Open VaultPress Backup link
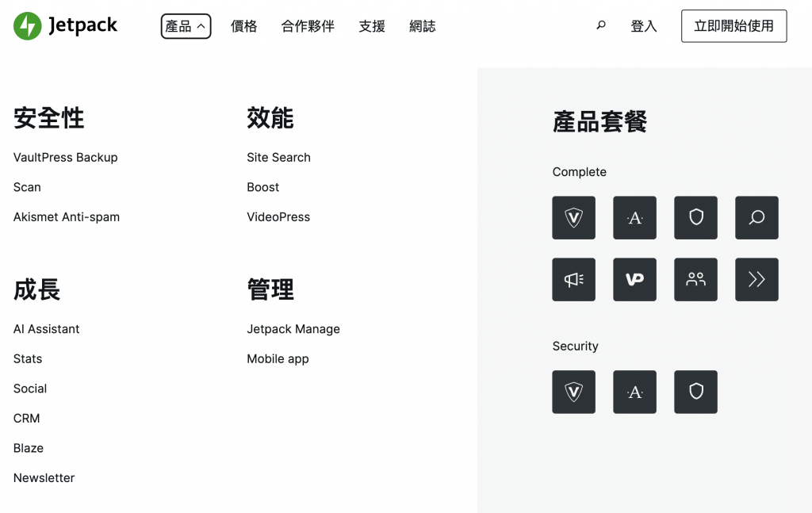 (x=65, y=157)
